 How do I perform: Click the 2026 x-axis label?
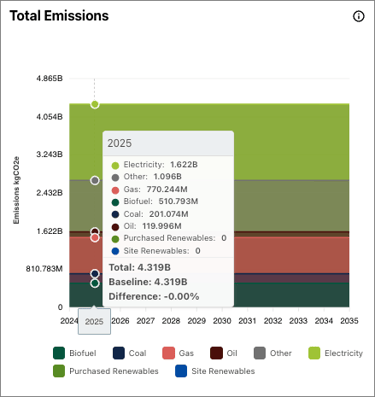pyautogui.click(x=120, y=321)
